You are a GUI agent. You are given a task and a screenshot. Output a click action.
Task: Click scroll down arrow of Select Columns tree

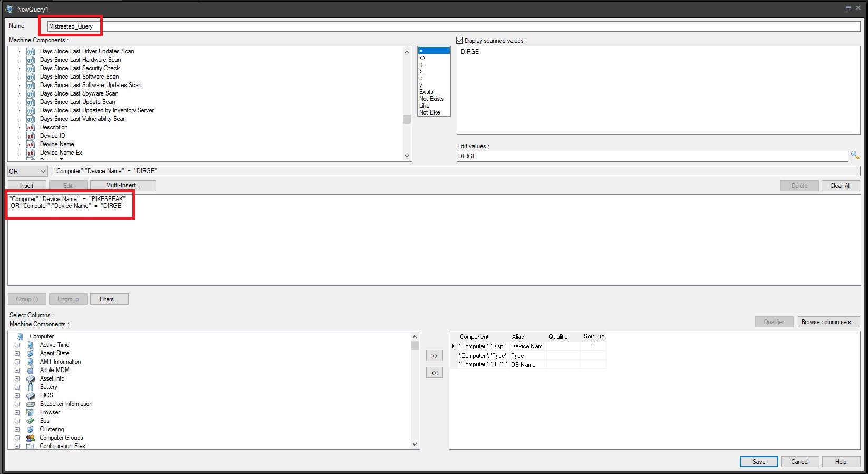click(415, 444)
